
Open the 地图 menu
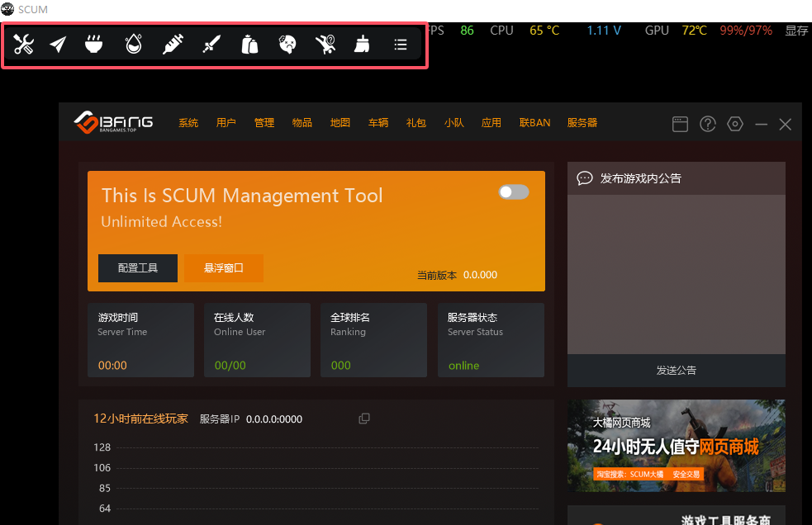340,123
